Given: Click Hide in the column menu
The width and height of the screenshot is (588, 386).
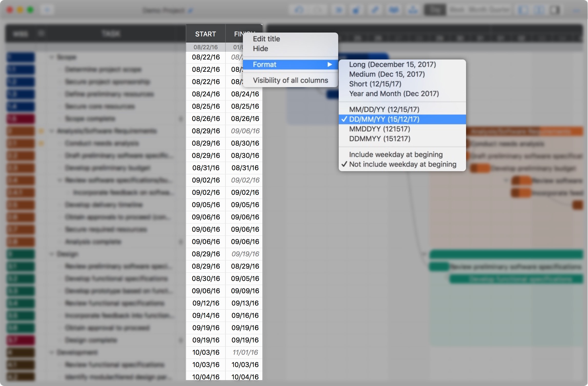Looking at the screenshot, I should pos(260,49).
